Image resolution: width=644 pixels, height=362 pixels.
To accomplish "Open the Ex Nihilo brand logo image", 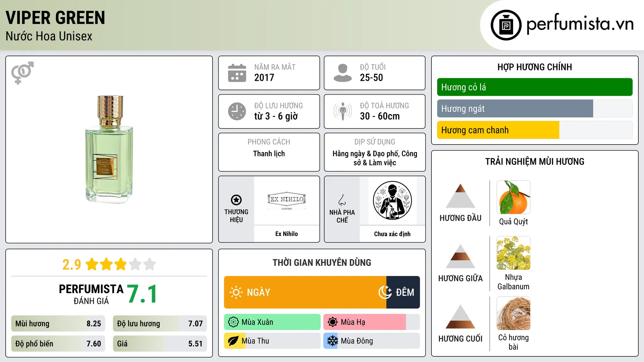I will [x=286, y=200].
